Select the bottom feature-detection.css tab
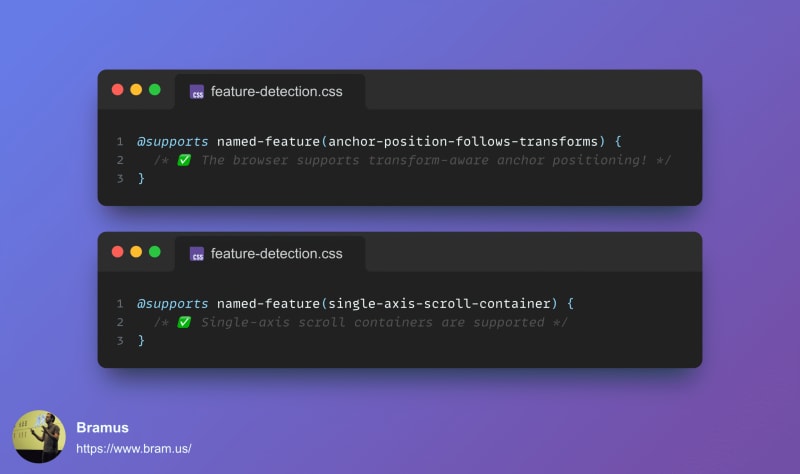The image size is (800, 474). (270, 254)
